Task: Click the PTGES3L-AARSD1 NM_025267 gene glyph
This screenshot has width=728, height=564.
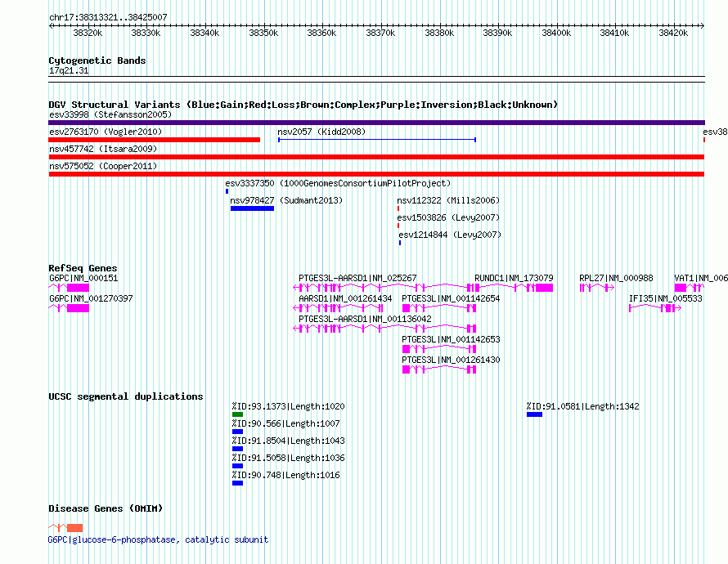Action: tap(385, 288)
